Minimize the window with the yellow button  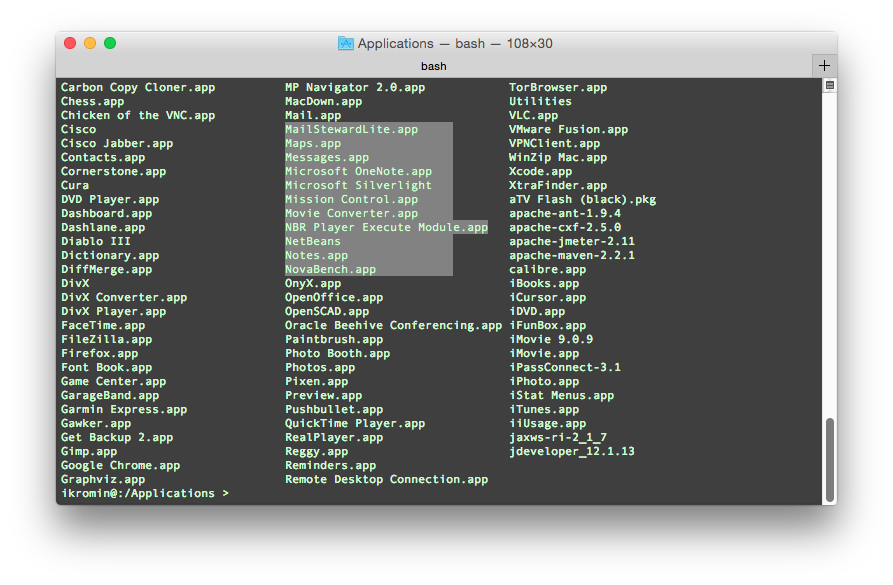[x=90, y=43]
